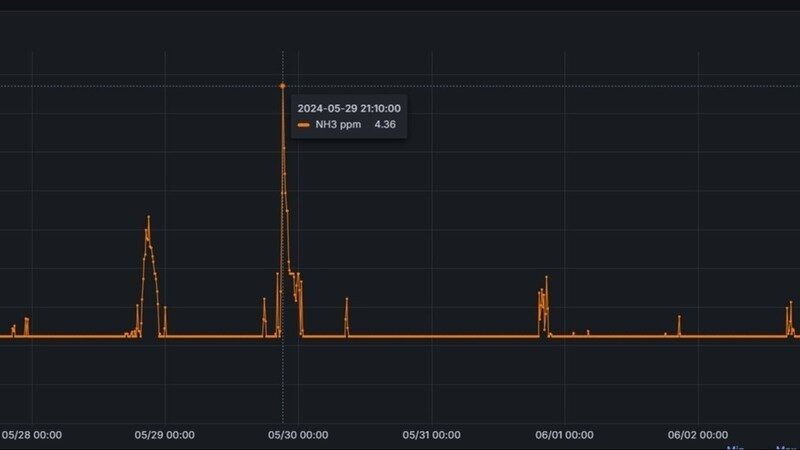Viewport: 800px width, 450px height.
Task: Sort legend by Max column header
Action: click(786, 447)
